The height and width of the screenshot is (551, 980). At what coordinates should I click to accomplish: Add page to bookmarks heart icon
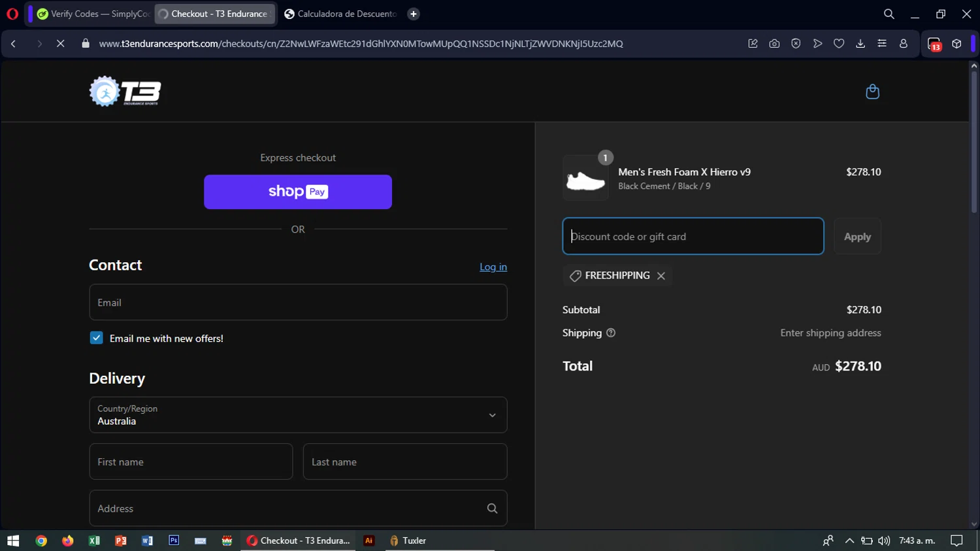pos(839,44)
